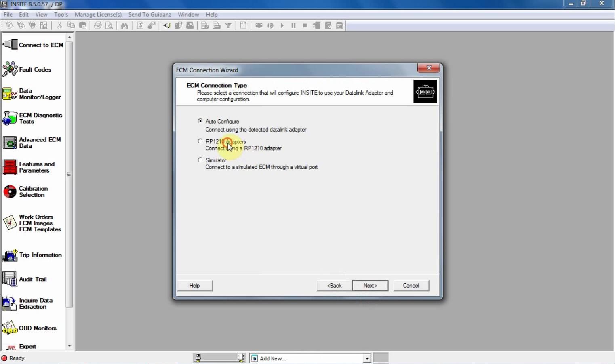Click the ECM Connection Wizard title text

pos(207,70)
